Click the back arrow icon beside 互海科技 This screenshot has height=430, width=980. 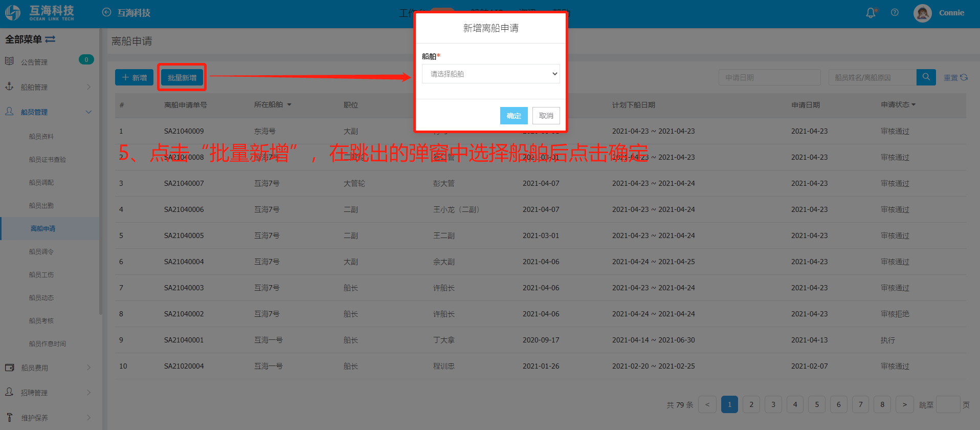click(106, 12)
